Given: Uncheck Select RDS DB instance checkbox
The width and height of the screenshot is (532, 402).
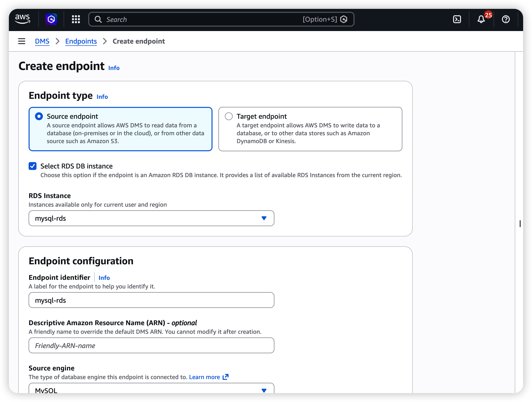Looking at the screenshot, I should click(x=33, y=166).
